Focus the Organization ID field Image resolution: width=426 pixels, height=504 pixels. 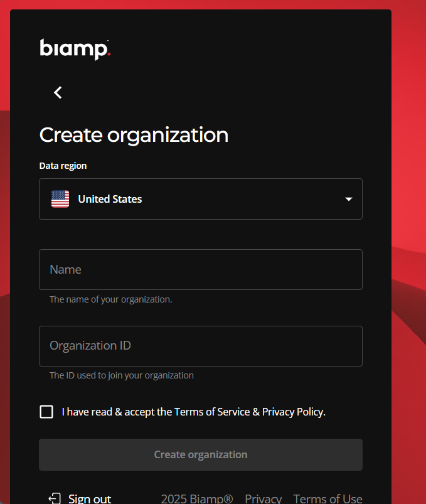coord(201,346)
